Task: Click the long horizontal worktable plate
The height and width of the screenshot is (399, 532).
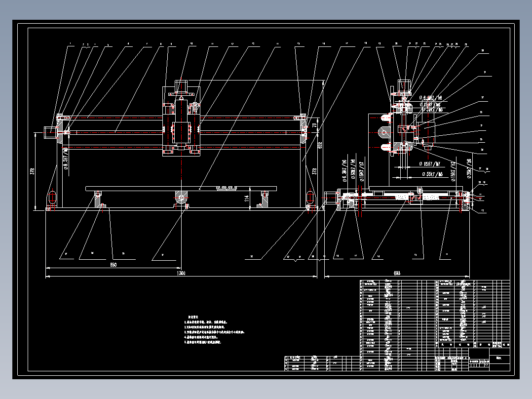Action: click(181, 189)
